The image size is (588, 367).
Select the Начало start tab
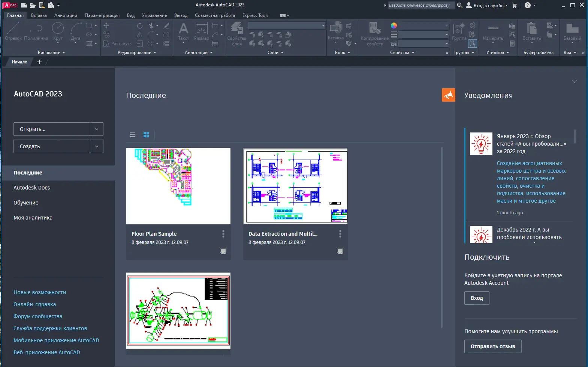click(19, 62)
